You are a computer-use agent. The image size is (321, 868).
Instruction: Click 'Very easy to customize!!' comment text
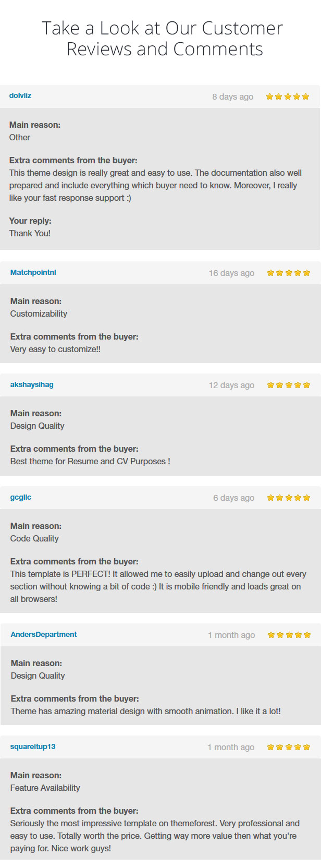[x=55, y=349]
